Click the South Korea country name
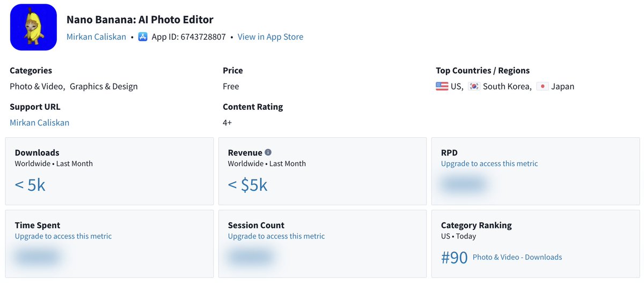Viewport: 644px width, 292px height. coord(507,86)
